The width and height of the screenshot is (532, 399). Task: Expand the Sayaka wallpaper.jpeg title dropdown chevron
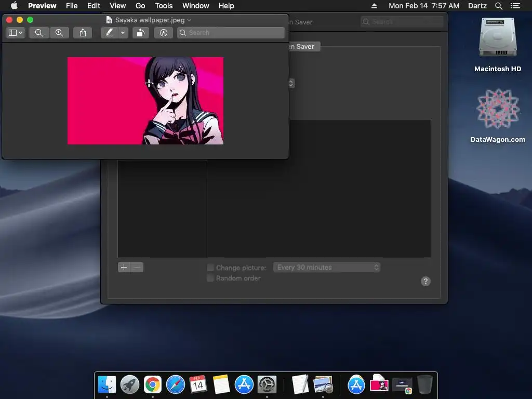pos(189,20)
